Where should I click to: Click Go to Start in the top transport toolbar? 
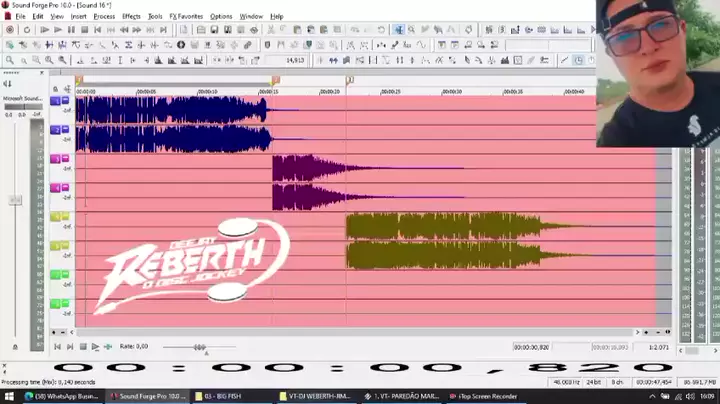[x=97, y=30]
